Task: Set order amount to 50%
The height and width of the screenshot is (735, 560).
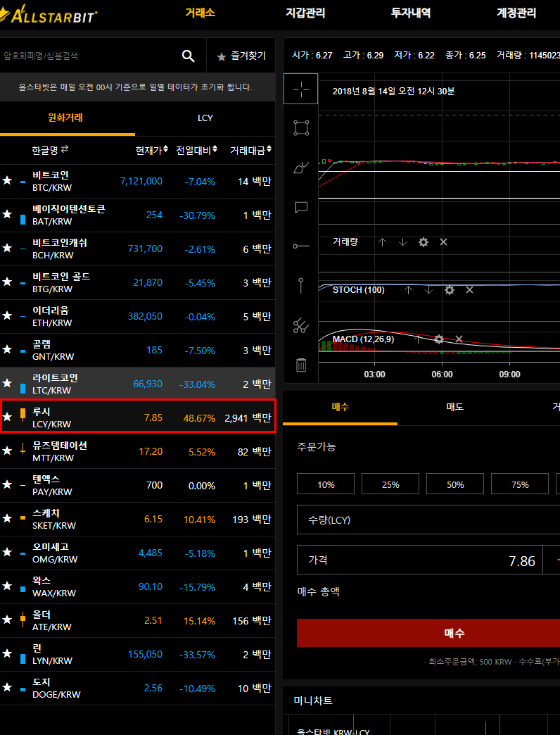Action: [454, 484]
